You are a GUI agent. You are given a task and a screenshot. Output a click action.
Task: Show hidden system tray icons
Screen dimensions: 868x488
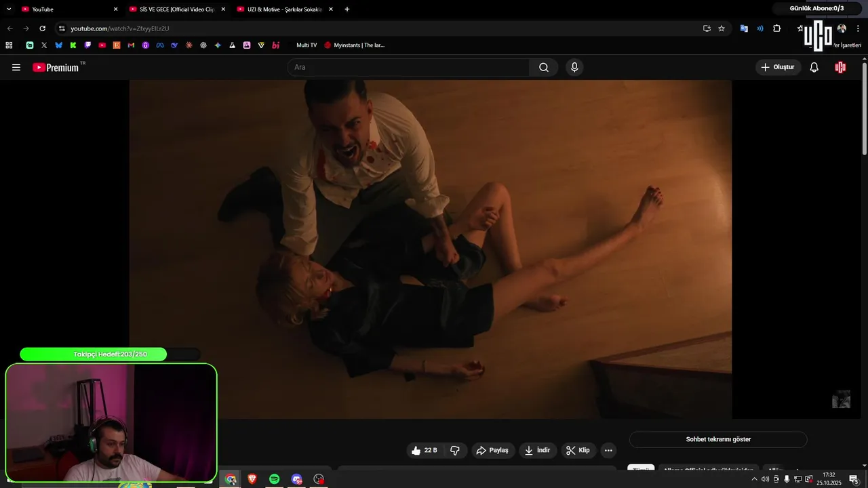coord(754,479)
